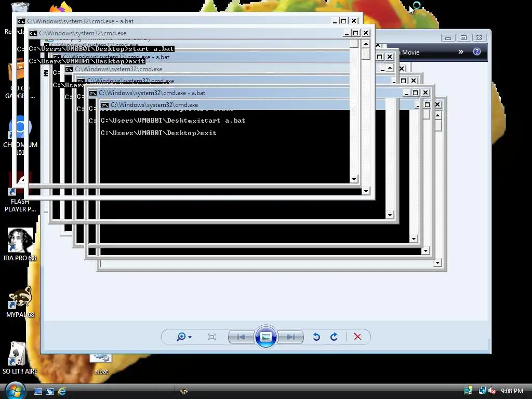The width and height of the screenshot is (532, 399).
Task: Maximize the cmd.exe window with highlighted start a.bat
Action: pos(355,33)
